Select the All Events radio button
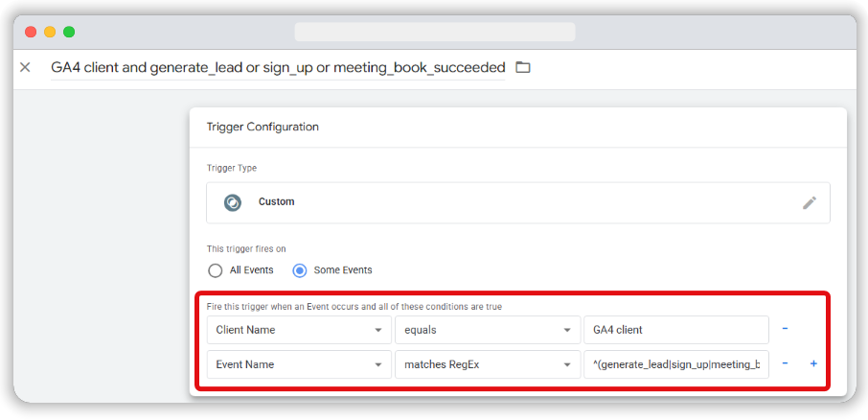 (215, 271)
